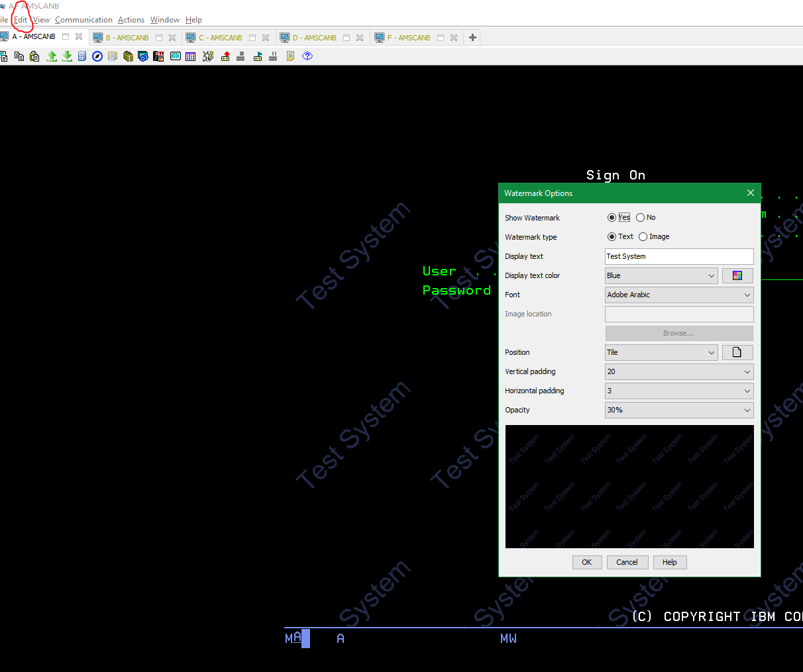Click the 'Password' label on the terminal
The height and width of the screenshot is (672, 803).
click(456, 290)
